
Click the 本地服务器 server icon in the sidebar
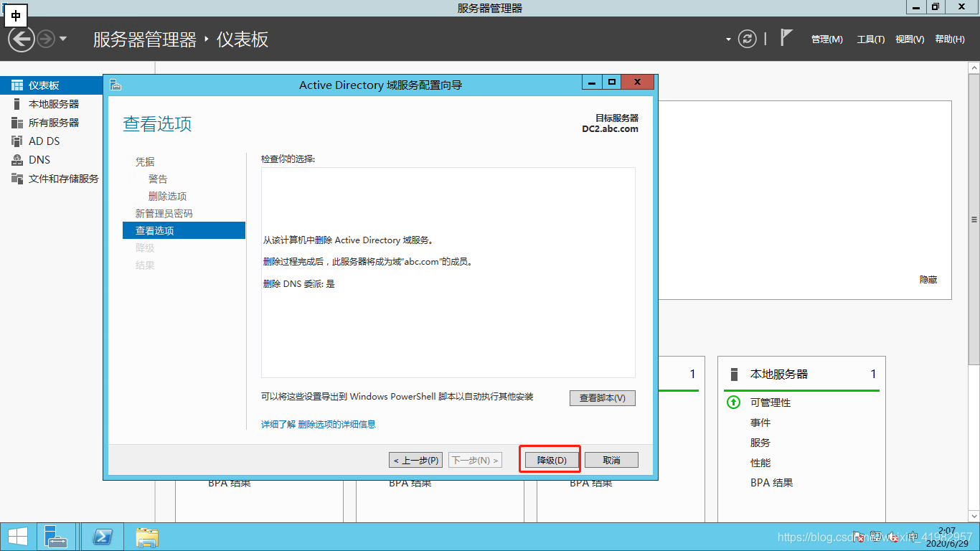pyautogui.click(x=17, y=104)
